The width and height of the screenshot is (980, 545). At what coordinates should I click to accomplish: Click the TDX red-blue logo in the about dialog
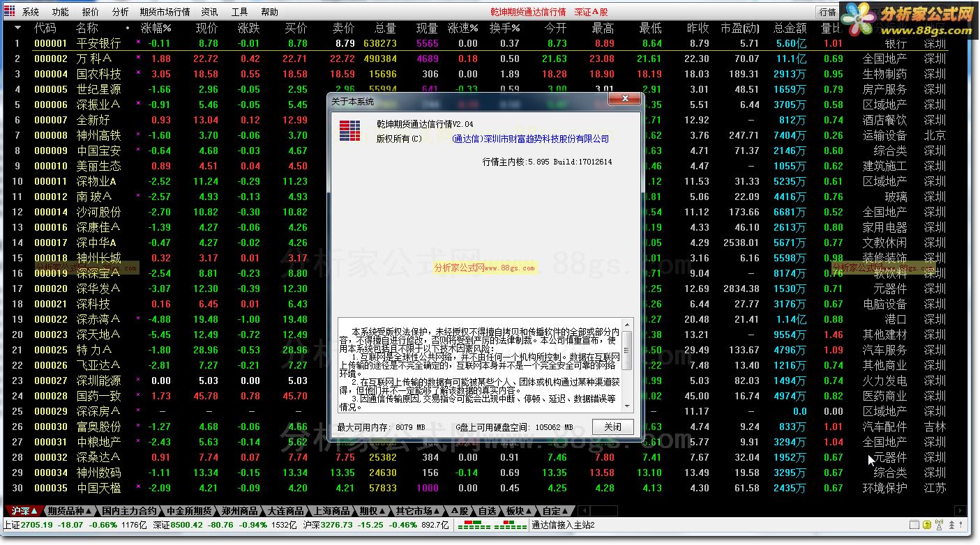349,130
